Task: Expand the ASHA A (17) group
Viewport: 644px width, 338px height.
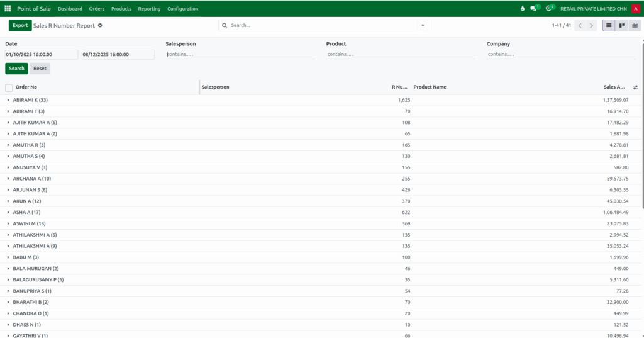Action: point(8,213)
